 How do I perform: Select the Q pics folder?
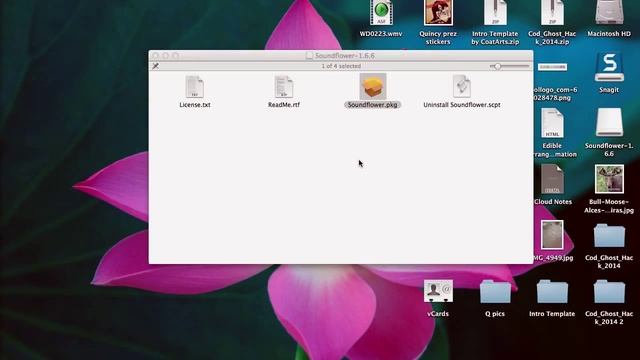point(495,291)
